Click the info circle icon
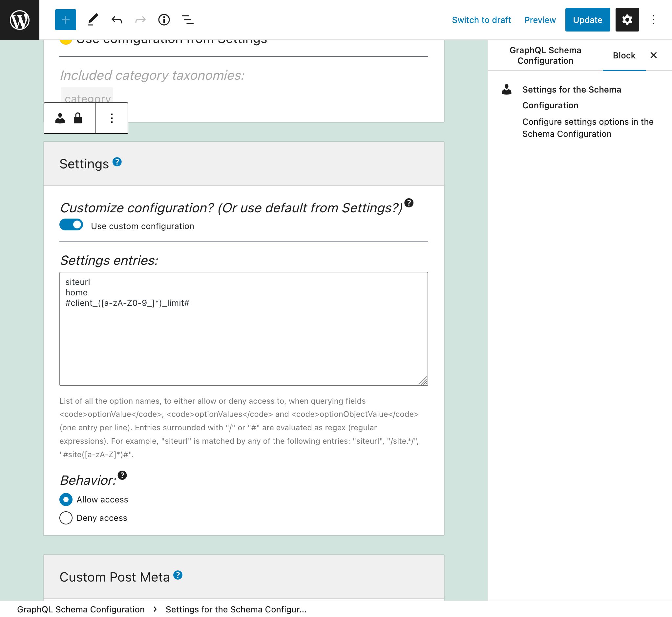672x617 pixels. pos(164,20)
